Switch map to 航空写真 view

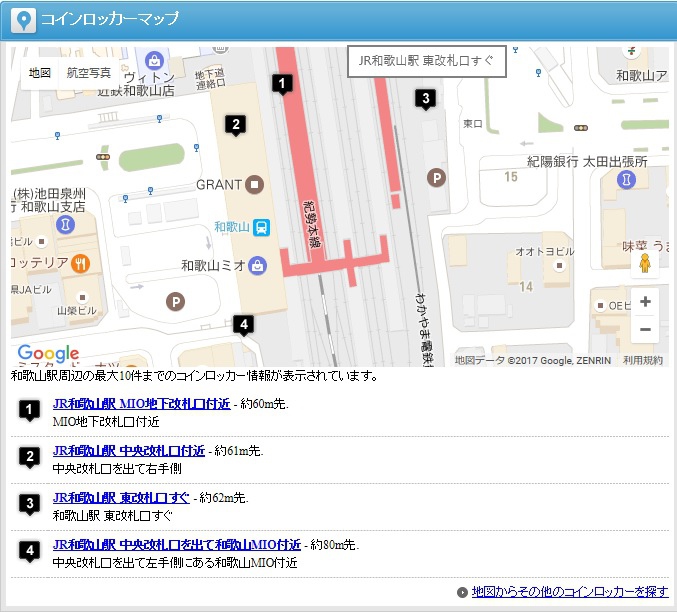click(x=89, y=73)
